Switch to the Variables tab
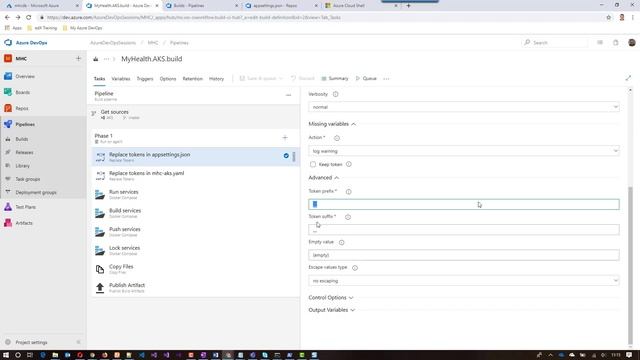640x360 pixels. coord(120,78)
